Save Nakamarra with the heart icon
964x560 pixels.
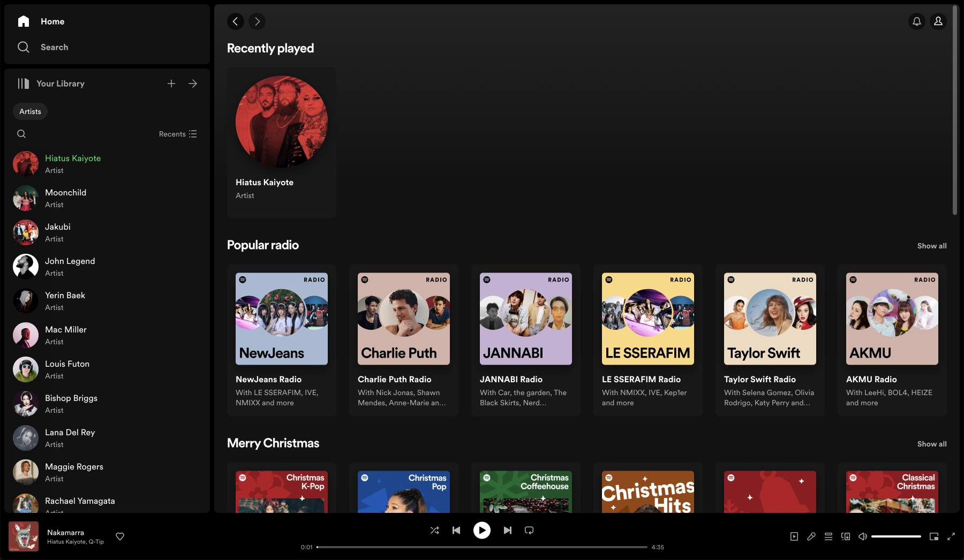coord(120,536)
